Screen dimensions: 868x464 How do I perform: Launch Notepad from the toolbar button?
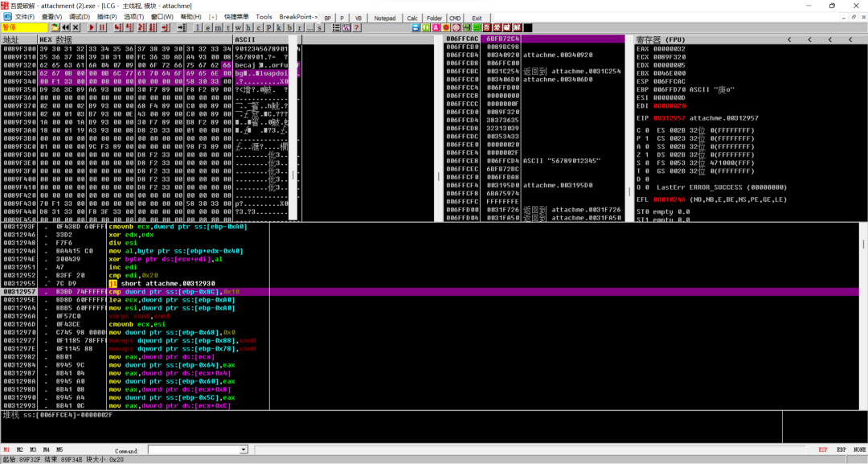(385, 18)
